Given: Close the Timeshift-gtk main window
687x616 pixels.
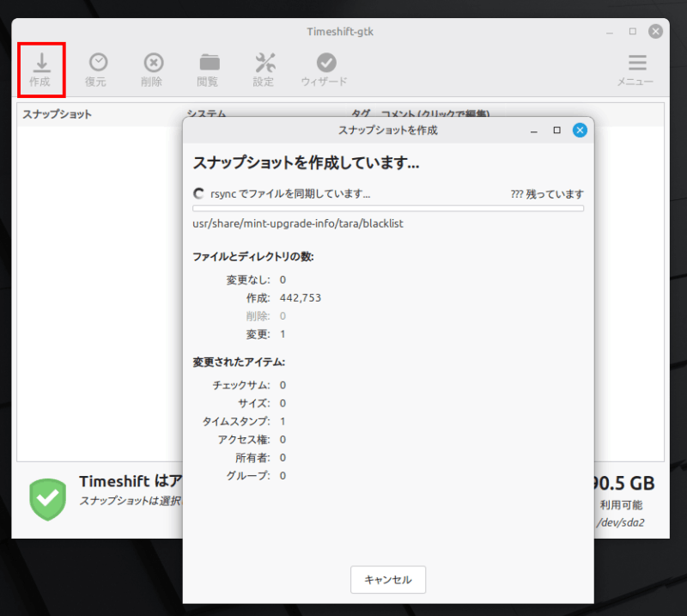Looking at the screenshot, I should coord(656,32).
